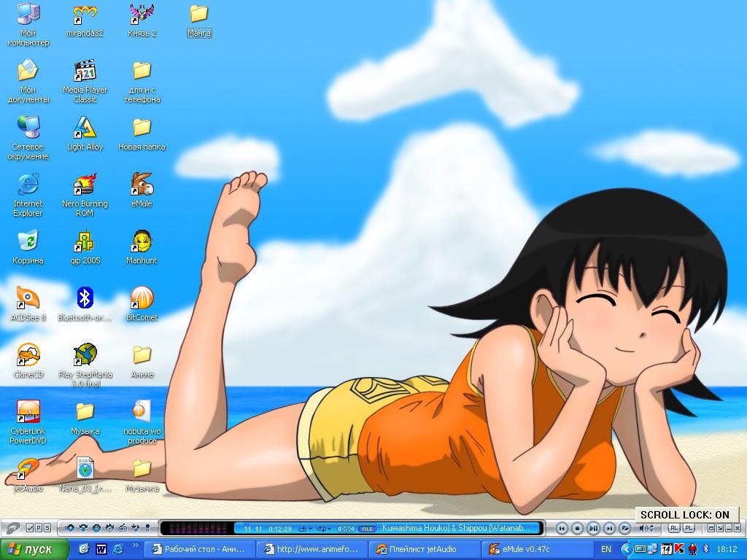Switch to eMule v0.47c taskbar window
747x560 pixels.
[537, 550]
